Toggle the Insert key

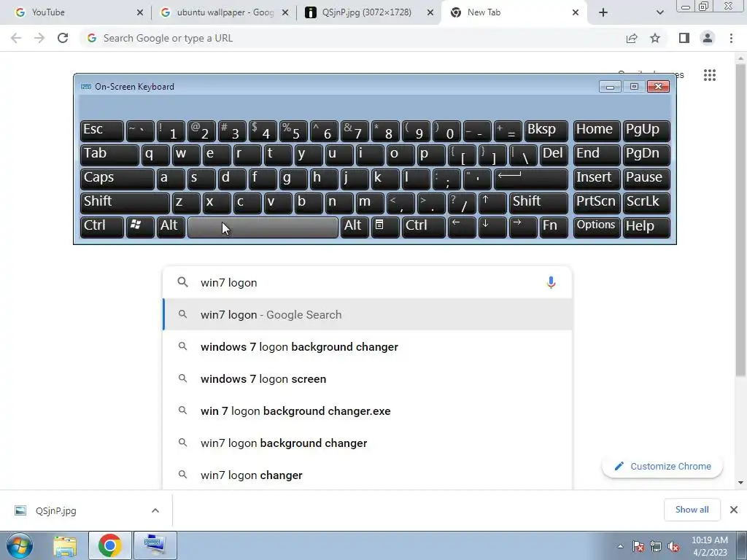click(x=597, y=179)
